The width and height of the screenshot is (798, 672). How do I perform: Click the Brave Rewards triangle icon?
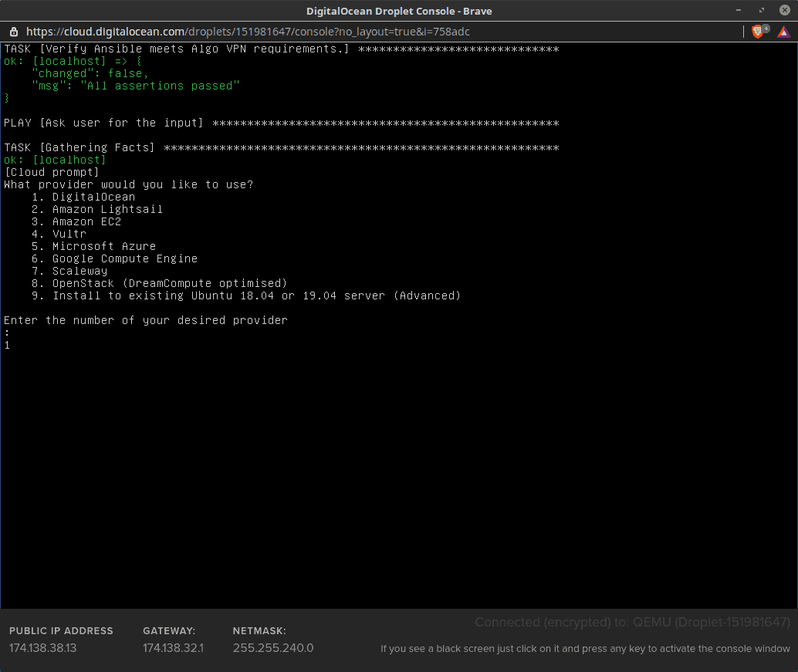(x=784, y=32)
